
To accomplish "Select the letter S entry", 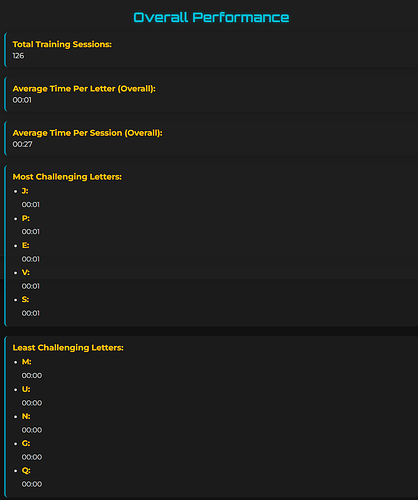I will (25, 300).
